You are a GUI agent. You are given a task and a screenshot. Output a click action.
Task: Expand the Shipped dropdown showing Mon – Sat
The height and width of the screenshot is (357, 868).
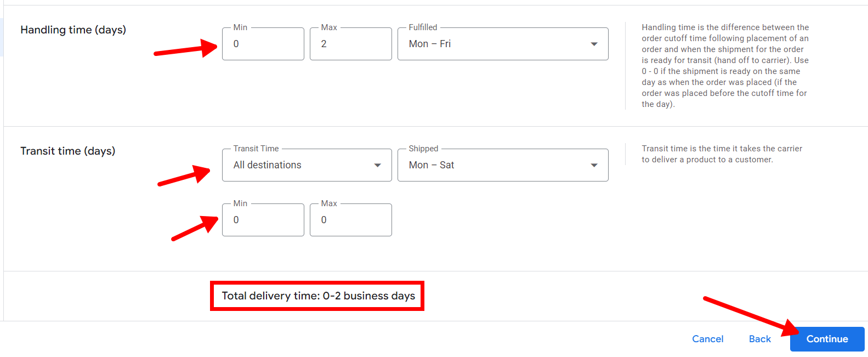(x=493, y=165)
